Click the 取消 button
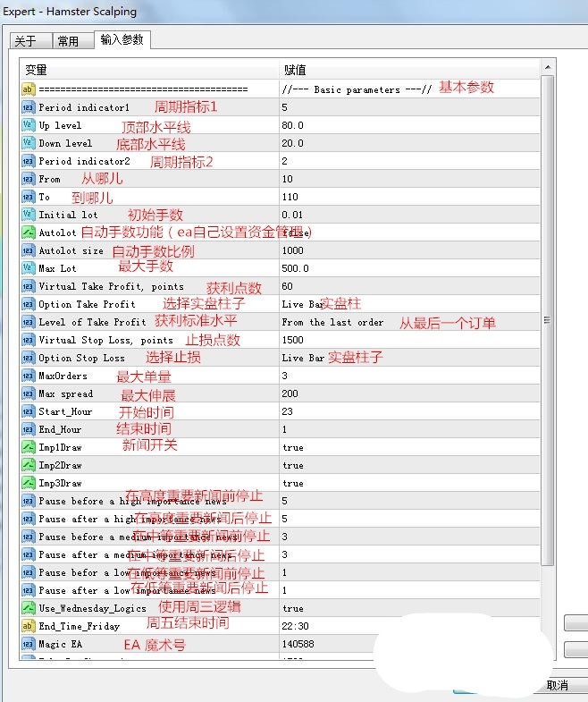 (557, 685)
